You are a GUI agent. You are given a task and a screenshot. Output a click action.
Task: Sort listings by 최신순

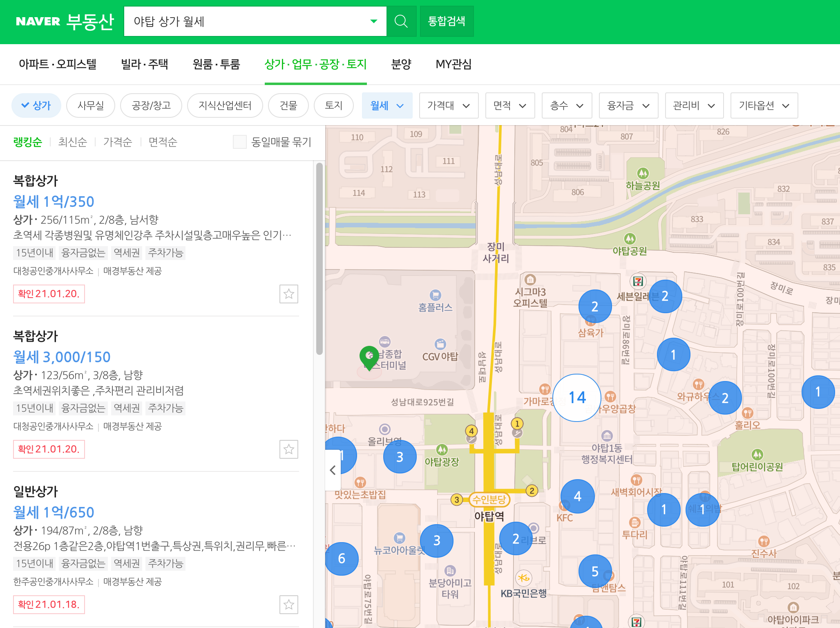click(72, 142)
